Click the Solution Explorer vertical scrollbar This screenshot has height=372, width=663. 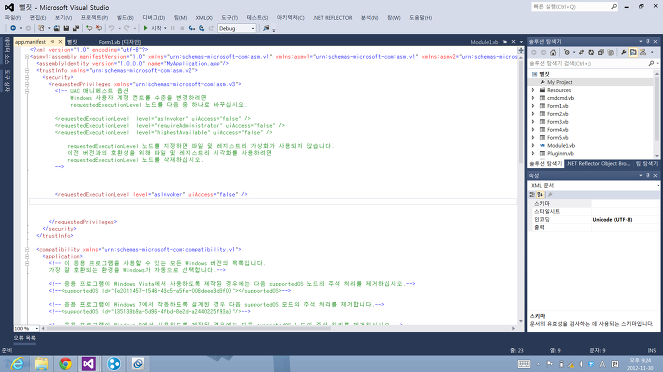point(657,114)
